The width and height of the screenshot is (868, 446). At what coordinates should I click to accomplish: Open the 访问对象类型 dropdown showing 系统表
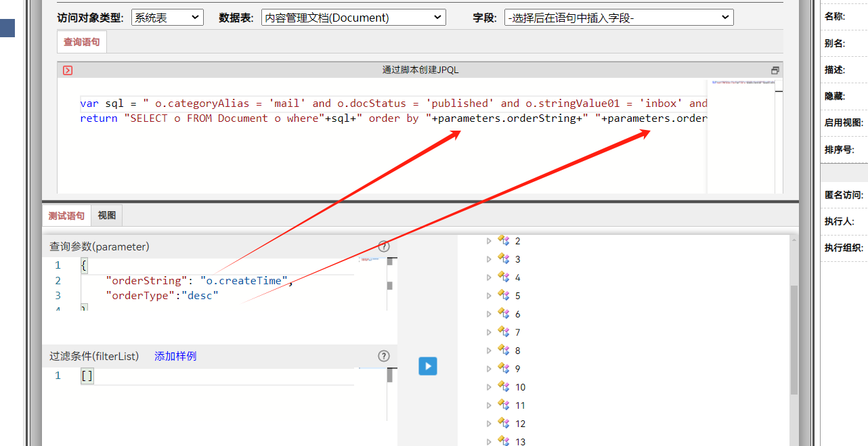click(x=167, y=17)
